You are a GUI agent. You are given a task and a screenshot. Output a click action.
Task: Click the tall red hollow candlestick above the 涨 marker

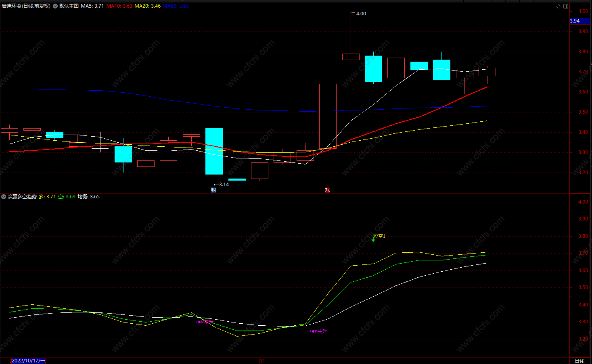328,116
